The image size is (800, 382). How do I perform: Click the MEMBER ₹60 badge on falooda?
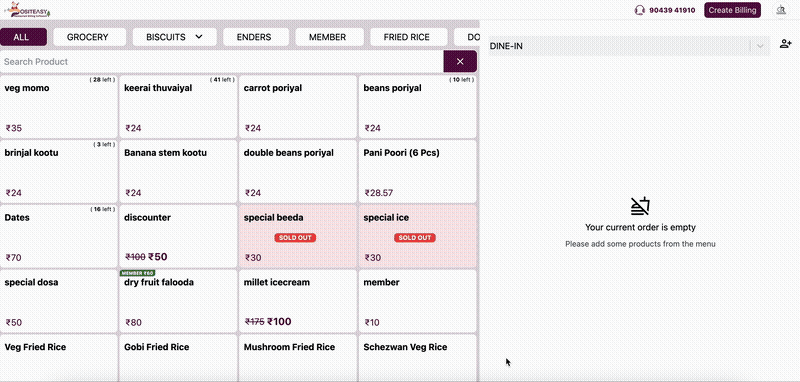[138, 273]
